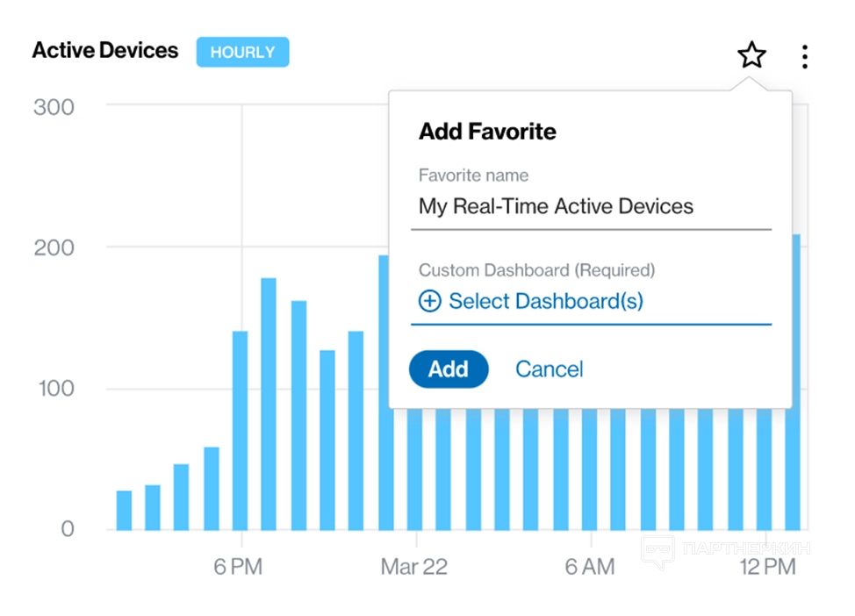Cancel adding the favorite
Screen dimensions: 855x616
click(x=549, y=369)
